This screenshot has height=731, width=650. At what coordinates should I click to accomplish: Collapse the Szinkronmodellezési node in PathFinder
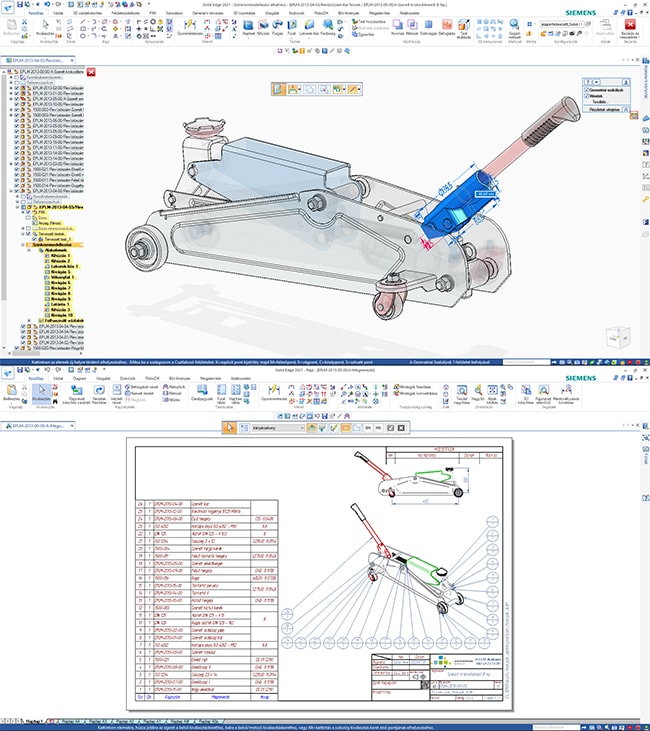pyautogui.click(x=23, y=245)
